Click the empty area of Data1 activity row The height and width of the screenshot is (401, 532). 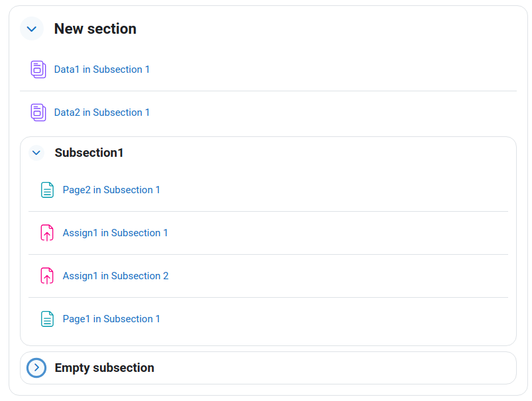pyautogui.click(x=333, y=69)
